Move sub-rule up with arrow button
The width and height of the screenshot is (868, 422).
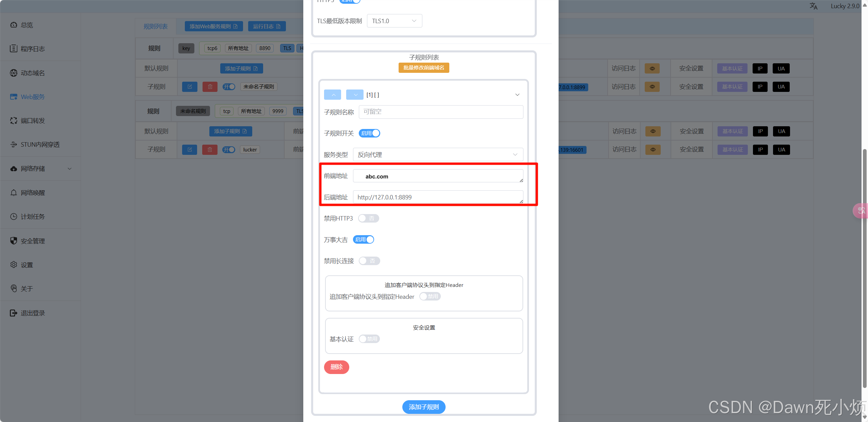(x=333, y=95)
